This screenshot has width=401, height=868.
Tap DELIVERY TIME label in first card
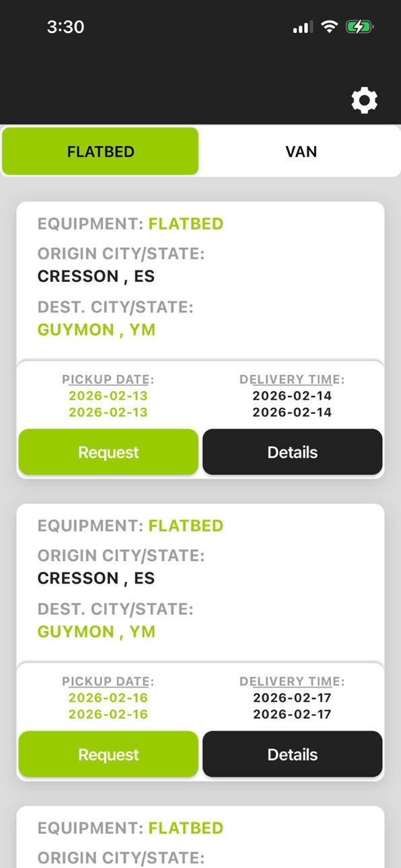[292, 379]
